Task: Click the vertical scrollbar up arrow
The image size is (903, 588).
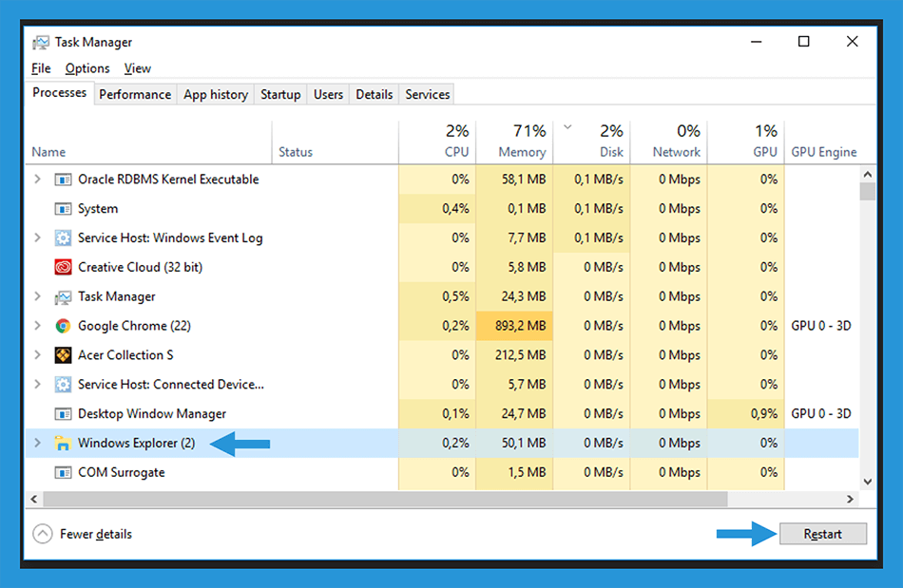Action: point(868,174)
